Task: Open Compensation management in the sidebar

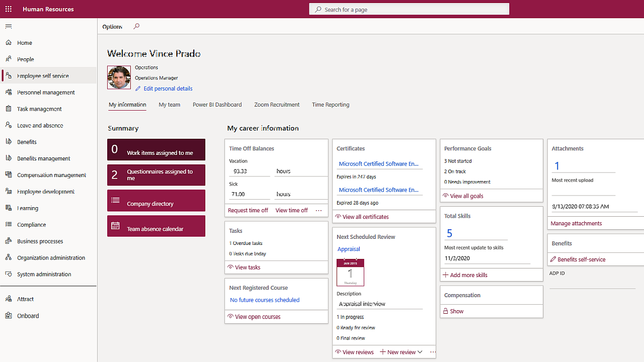Action: [x=51, y=175]
